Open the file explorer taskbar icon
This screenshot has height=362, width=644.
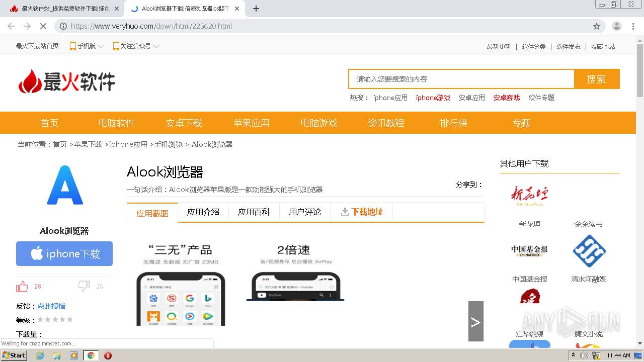(x=57, y=355)
